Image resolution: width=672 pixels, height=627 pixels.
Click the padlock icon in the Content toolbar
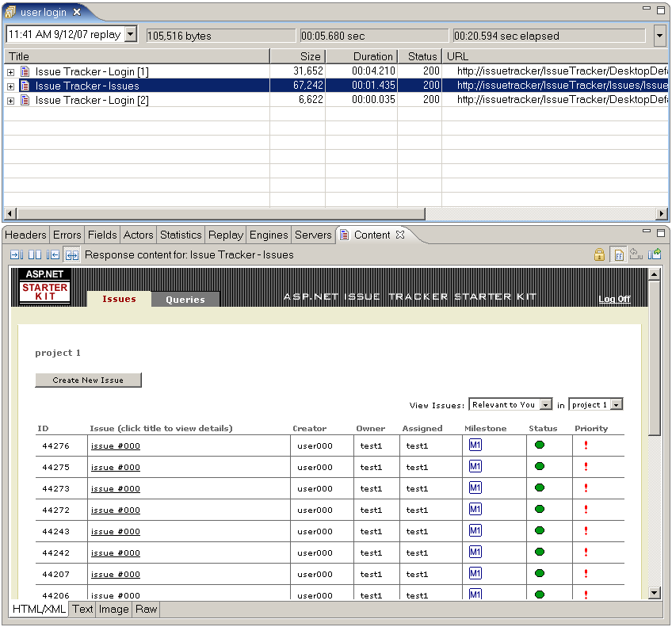click(600, 254)
